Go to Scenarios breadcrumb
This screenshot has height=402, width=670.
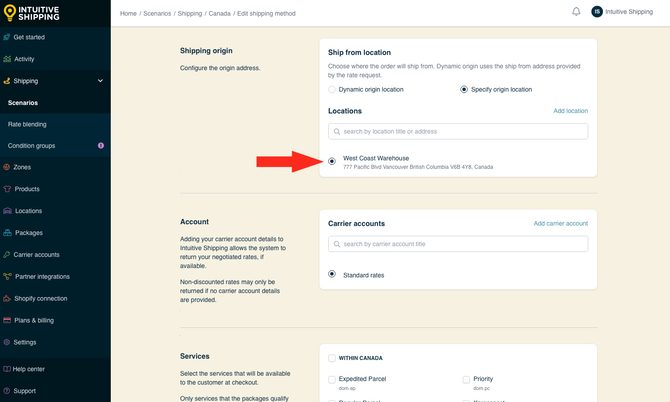pyautogui.click(x=157, y=14)
